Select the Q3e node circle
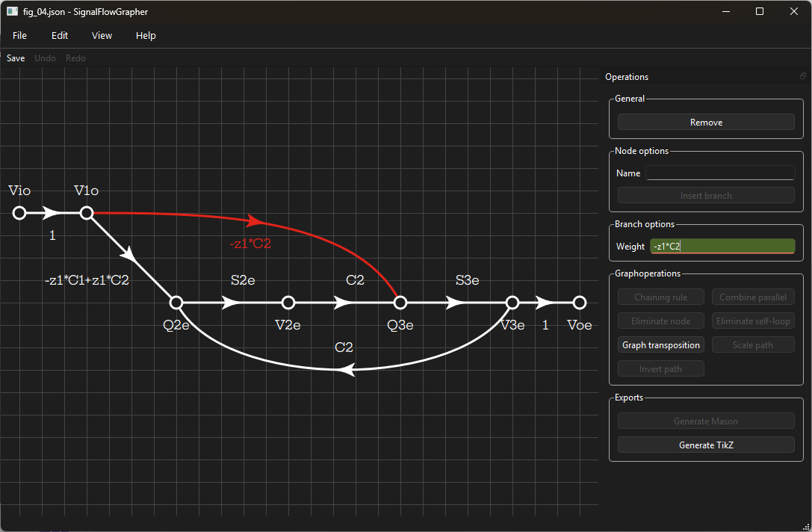The image size is (812, 532). [400, 303]
